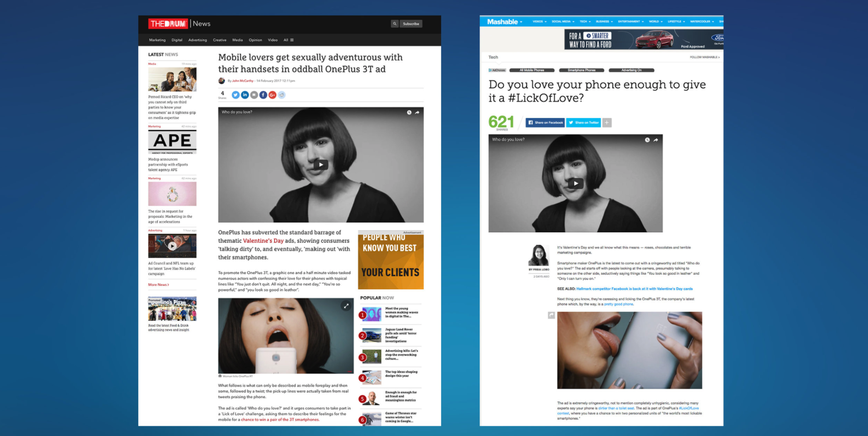Open the pink ring proposals news thumbnail
This screenshot has width=868, height=436.
[172, 194]
